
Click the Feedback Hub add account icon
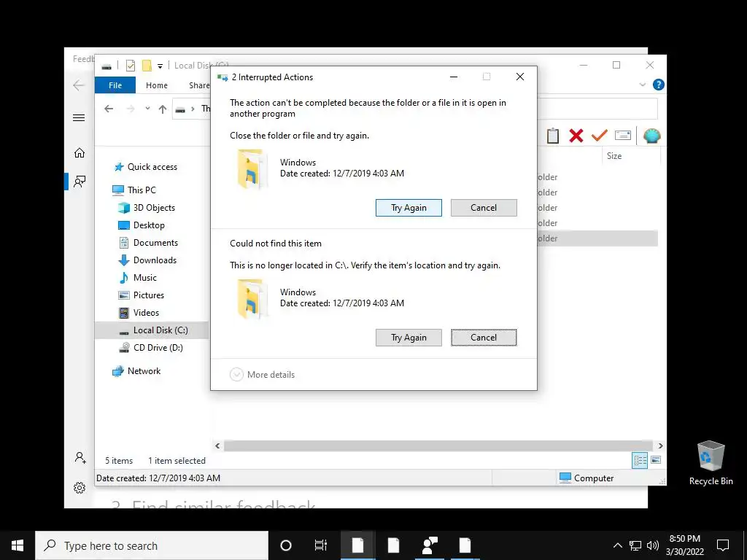tap(80, 458)
